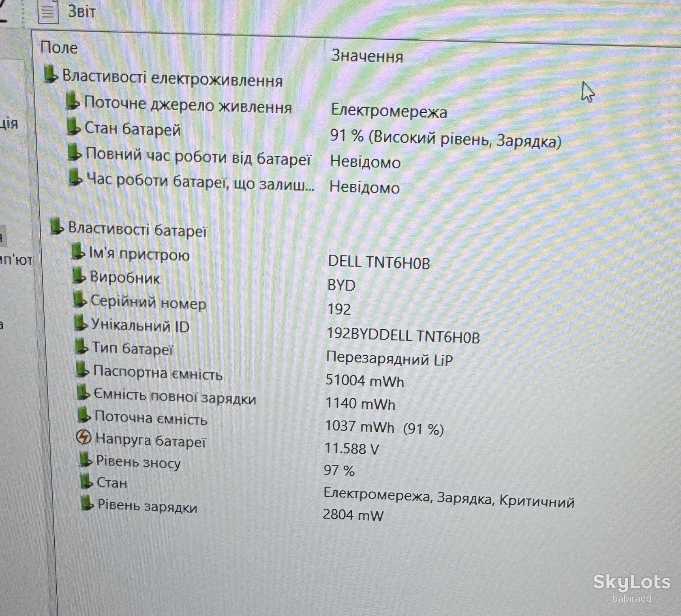The image size is (681, 616).
Task: Click icon next to Рівень зносу
Action: pos(86,459)
